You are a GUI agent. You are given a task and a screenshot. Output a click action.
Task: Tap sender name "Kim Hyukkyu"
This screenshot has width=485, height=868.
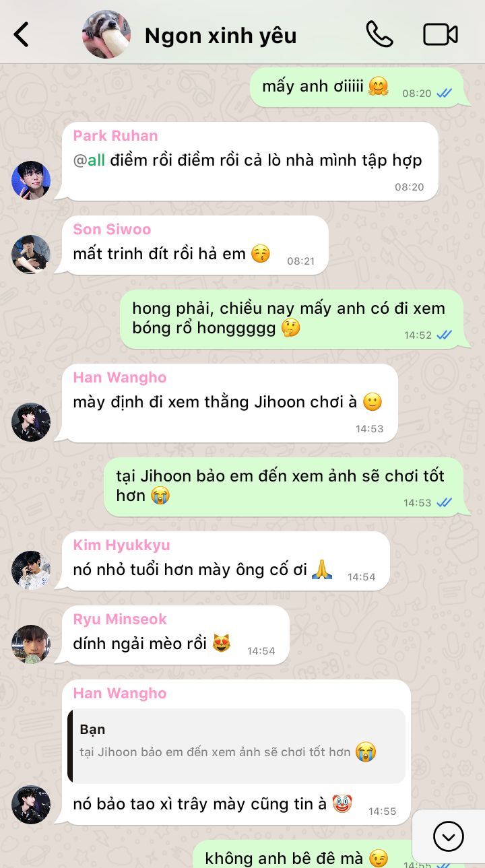(121, 545)
